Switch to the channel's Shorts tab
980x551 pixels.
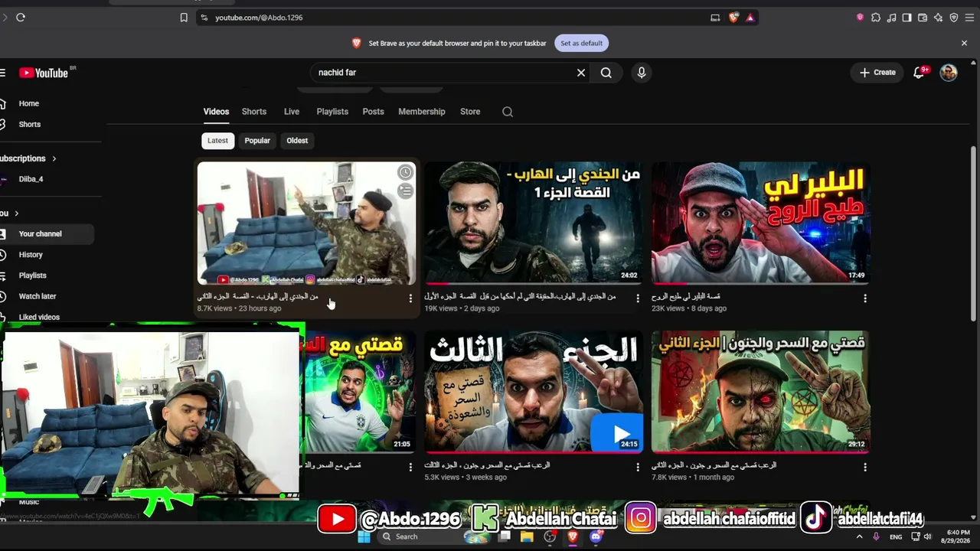coord(254,112)
